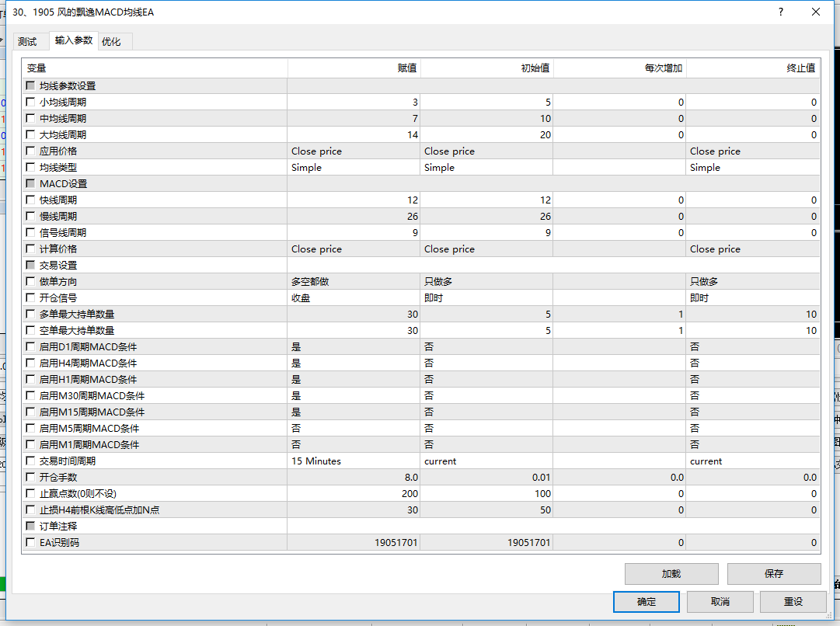Click the 变量 column header

point(155,68)
